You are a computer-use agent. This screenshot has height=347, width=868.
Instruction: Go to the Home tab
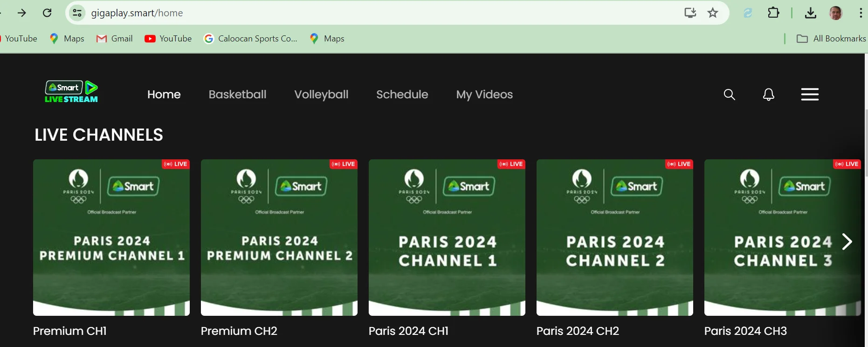pos(164,95)
